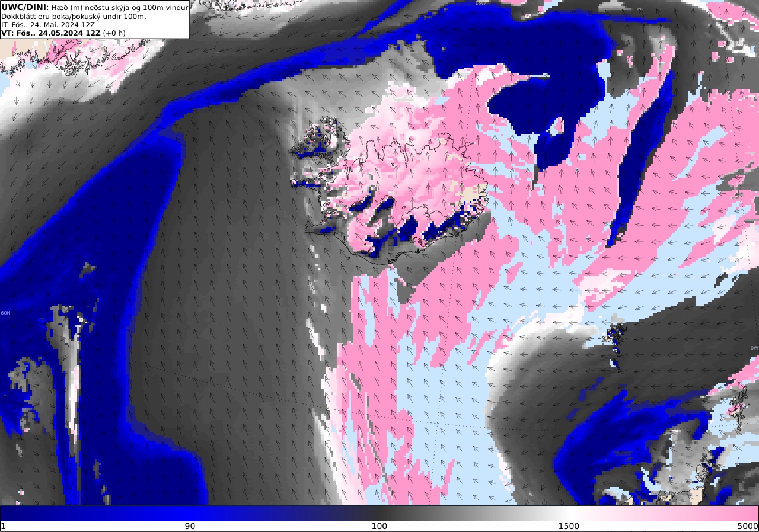Click the '100' value on color scale

click(379, 526)
